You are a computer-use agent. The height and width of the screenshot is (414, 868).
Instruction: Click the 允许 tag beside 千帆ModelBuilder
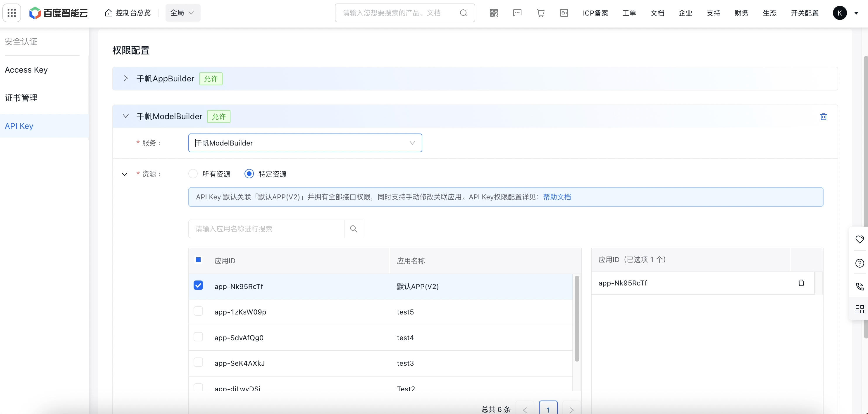point(219,117)
